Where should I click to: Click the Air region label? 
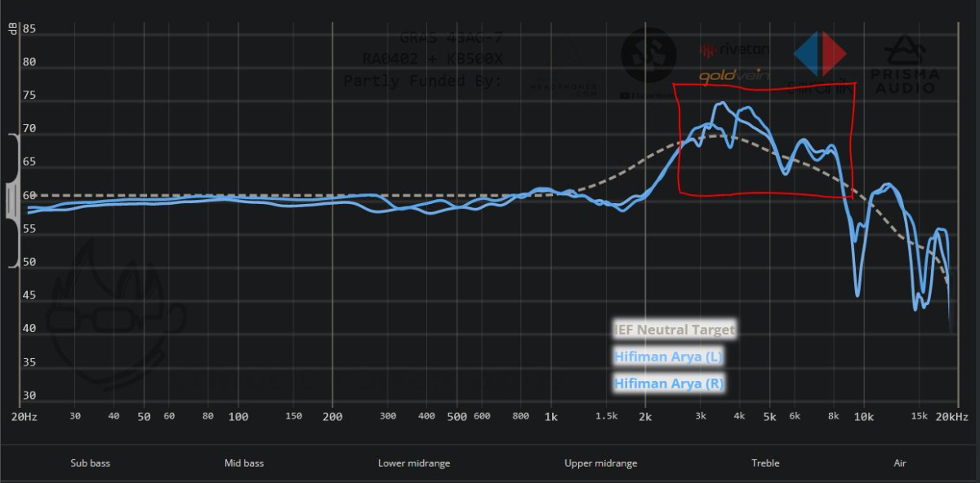[x=899, y=463]
